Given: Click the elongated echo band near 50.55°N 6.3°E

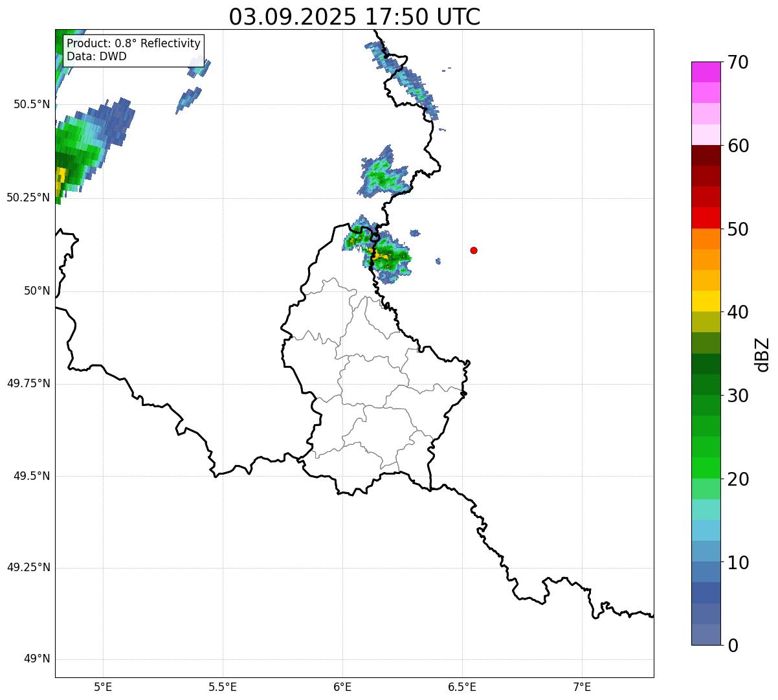Looking at the screenshot, I should click(403, 81).
